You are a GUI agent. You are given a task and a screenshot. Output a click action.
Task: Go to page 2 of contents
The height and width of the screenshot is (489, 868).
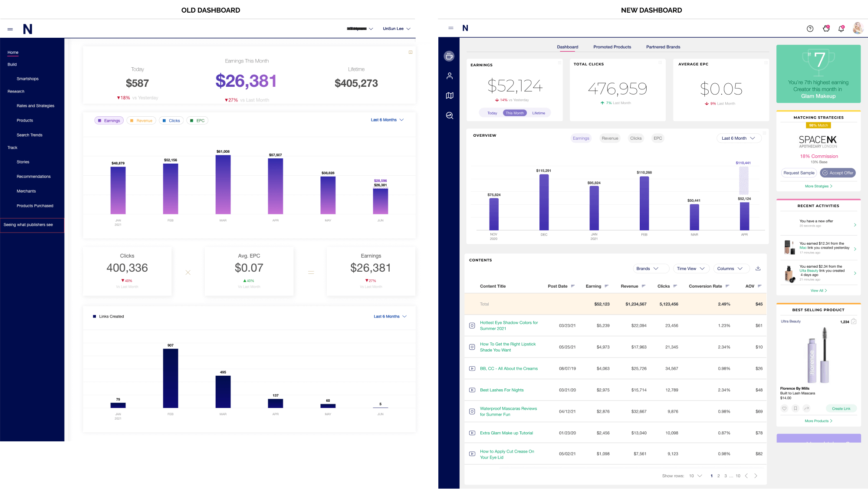pyautogui.click(x=718, y=476)
